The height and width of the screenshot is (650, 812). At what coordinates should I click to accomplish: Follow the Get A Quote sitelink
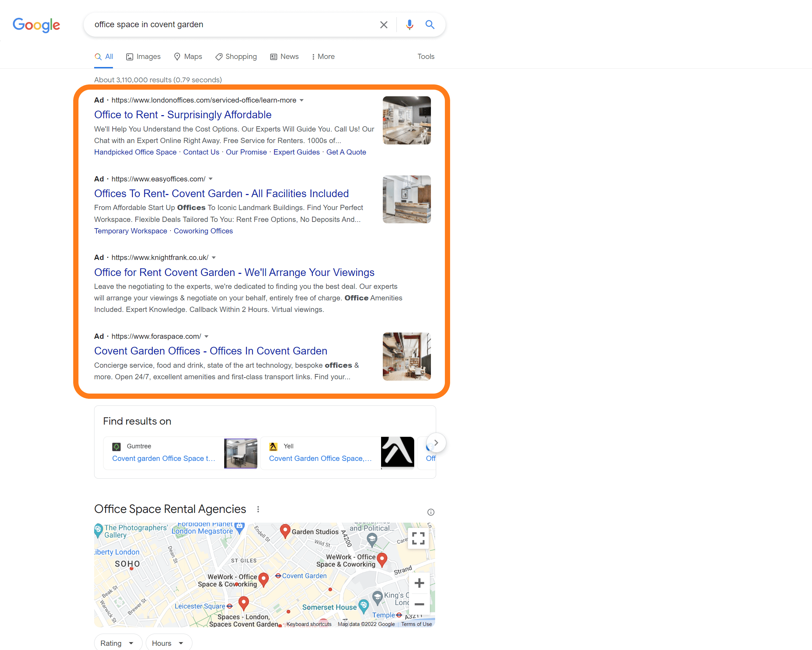pyautogui.click(x=346, y=152)
